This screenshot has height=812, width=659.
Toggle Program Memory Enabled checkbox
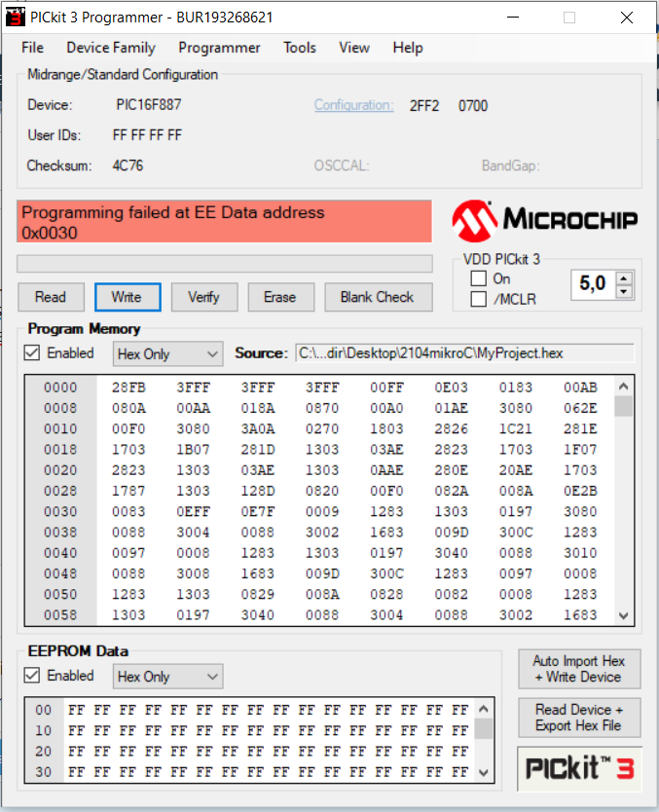tap(32, 353)
